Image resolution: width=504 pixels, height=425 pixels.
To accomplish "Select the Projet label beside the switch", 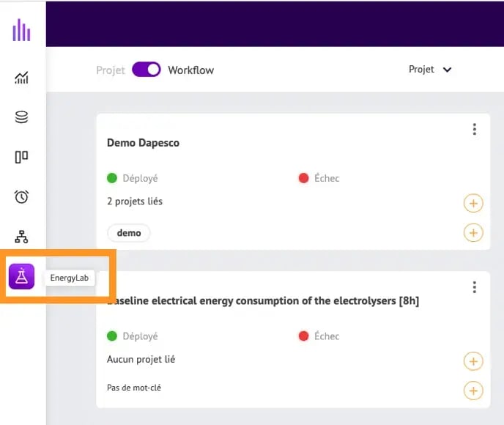I will (x=111, y=70).
